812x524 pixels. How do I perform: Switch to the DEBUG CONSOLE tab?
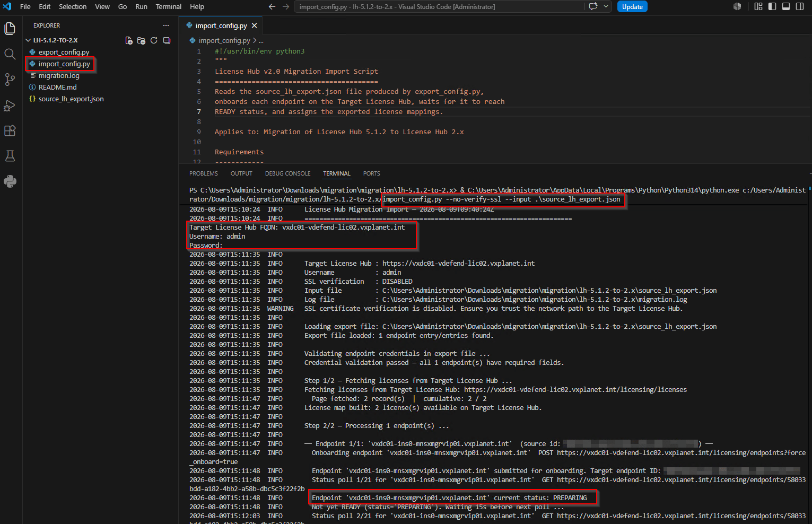pyautogui.click(x=288, y=173)
